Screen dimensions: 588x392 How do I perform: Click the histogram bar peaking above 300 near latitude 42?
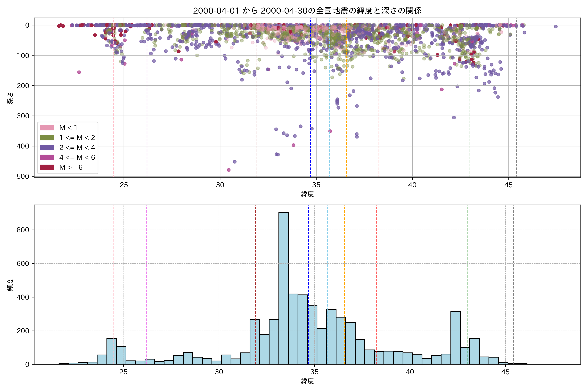point(456,337)
